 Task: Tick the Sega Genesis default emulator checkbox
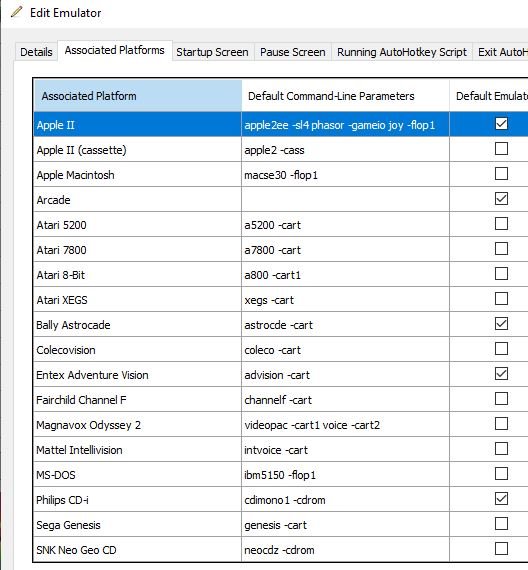pyautogui.click(x=501, y=524)
